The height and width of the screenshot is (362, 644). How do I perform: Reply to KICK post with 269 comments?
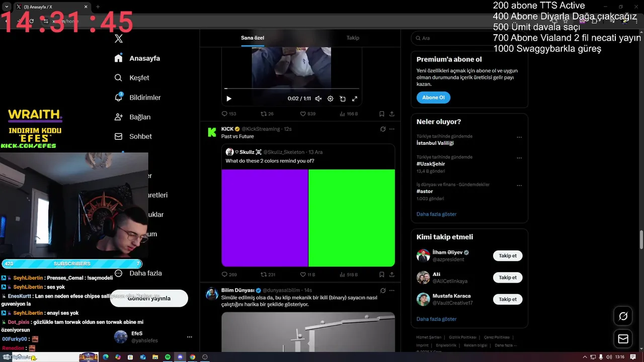(229, 275)
